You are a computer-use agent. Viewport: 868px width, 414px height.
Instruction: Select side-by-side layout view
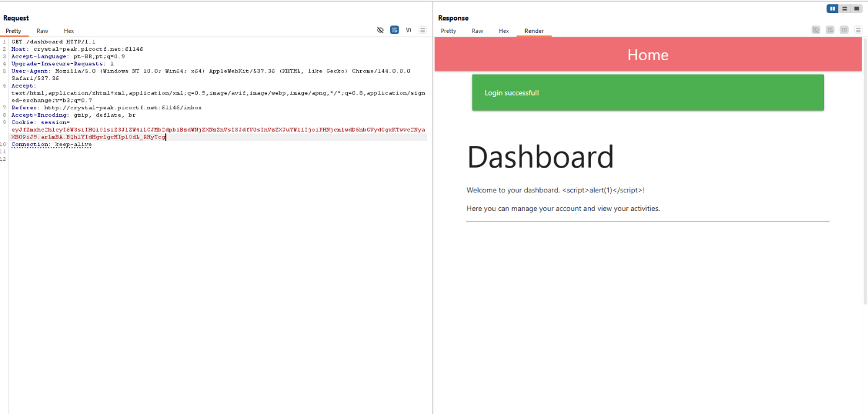pyautogui.click(x=833, y=9)
